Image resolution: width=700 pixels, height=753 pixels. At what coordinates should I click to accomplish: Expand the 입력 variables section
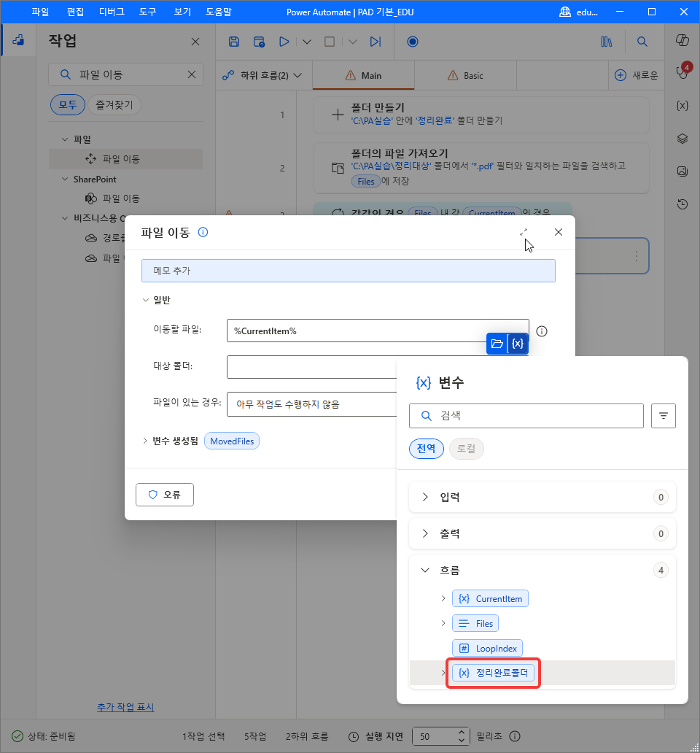[425, 497]
